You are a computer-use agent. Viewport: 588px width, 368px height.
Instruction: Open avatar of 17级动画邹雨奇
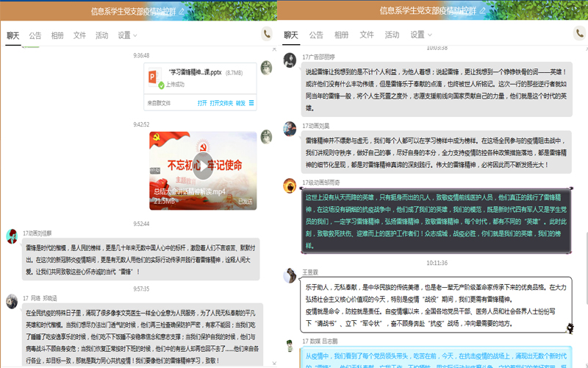pos(290,185)
